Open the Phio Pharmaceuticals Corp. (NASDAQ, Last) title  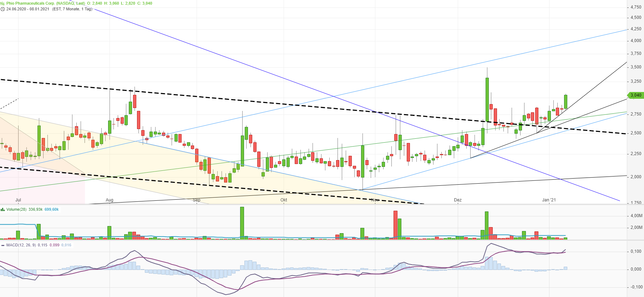[x=46, y=3]
